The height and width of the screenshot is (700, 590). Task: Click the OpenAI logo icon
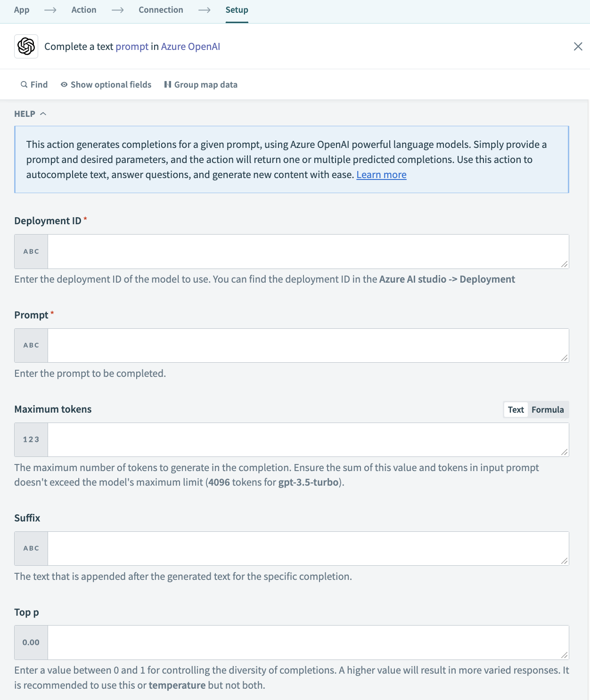(x=26, y=46)
